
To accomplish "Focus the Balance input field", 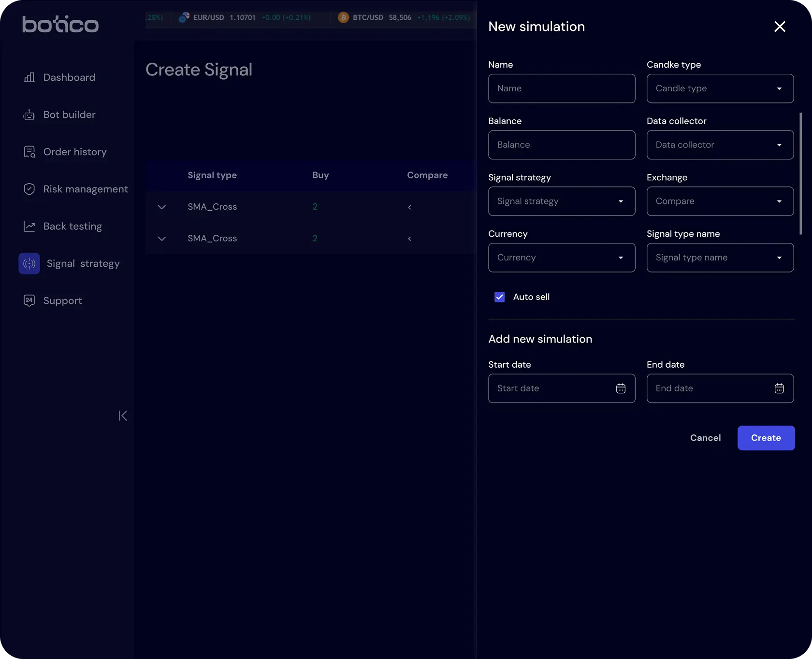I will tap(562, 145).
